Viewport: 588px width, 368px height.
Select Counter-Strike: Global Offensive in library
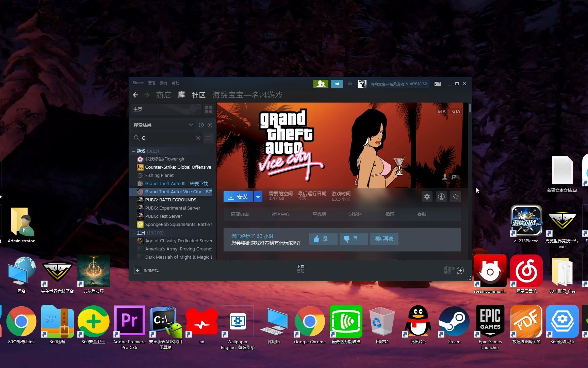[x=174, y=167]
